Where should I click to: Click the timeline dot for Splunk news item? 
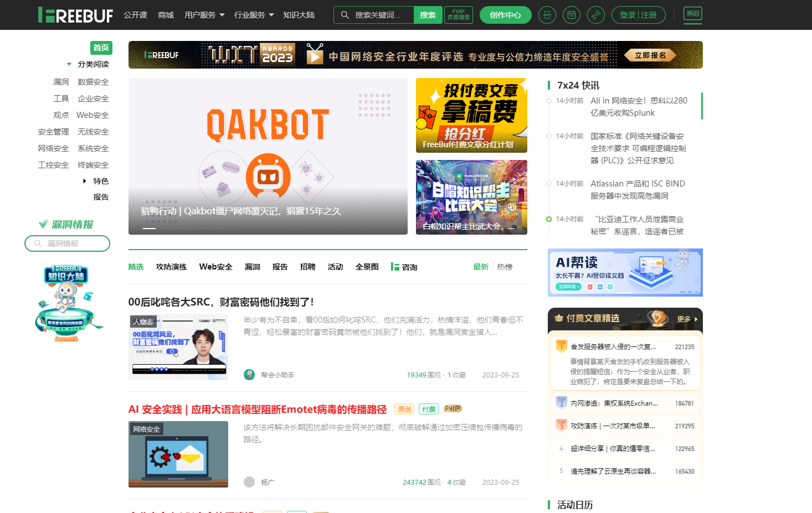tap(549, 101)
